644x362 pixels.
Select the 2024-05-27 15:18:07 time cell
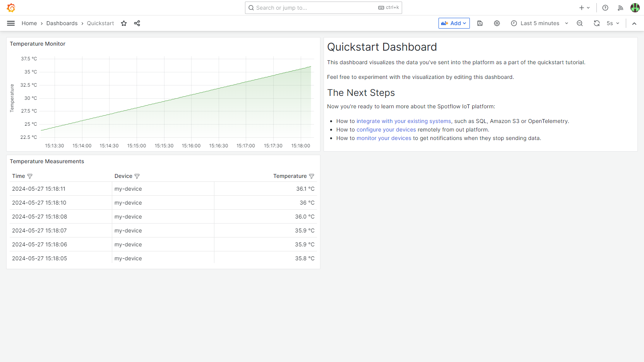[x=61, y=231]
